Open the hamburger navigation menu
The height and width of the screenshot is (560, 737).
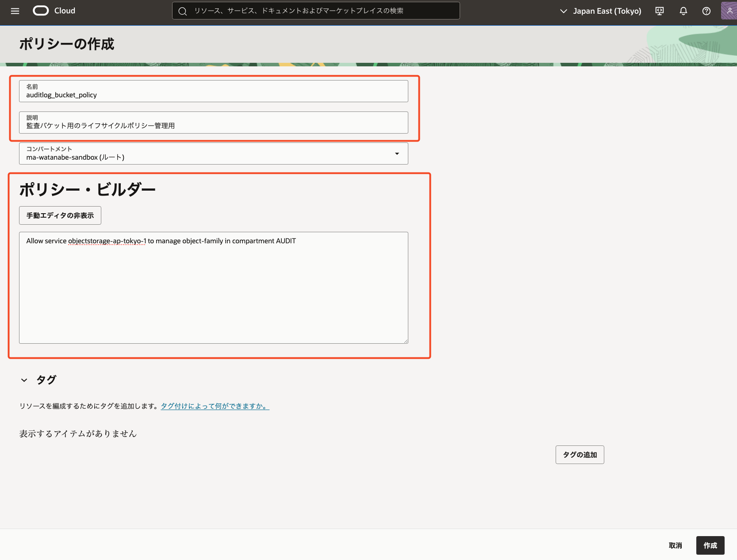[x=15, y=11]
